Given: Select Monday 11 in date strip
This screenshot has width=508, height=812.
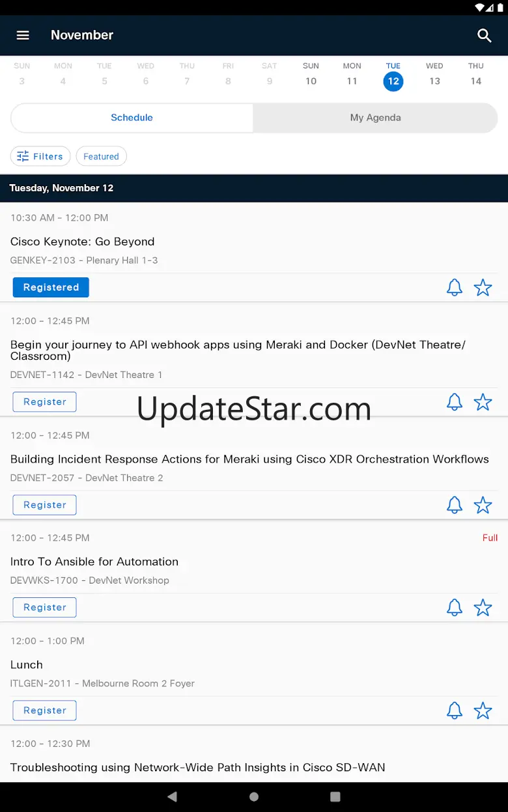Looking at the screenshot, I should click(x=352, y=74).
